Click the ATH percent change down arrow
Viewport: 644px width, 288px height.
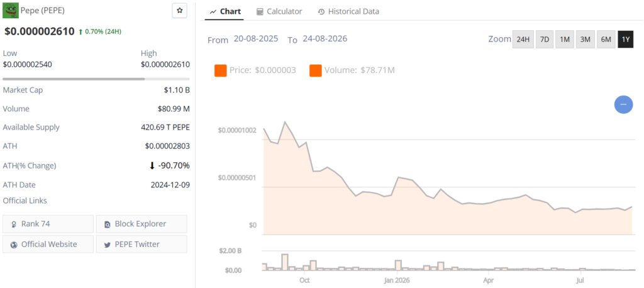pyautogui.click(x=152, y=165)
